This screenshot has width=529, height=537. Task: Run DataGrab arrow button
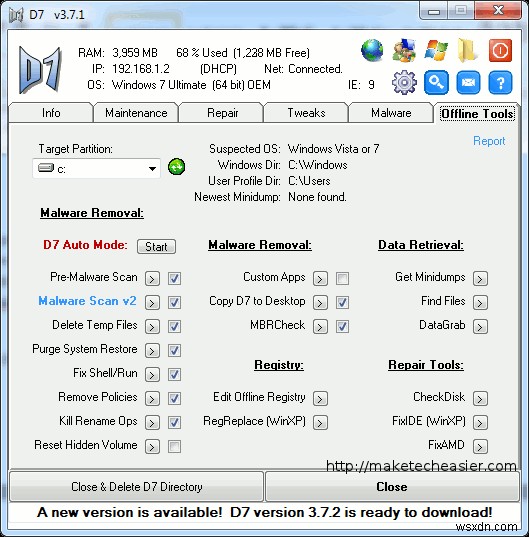pos(480,326)
